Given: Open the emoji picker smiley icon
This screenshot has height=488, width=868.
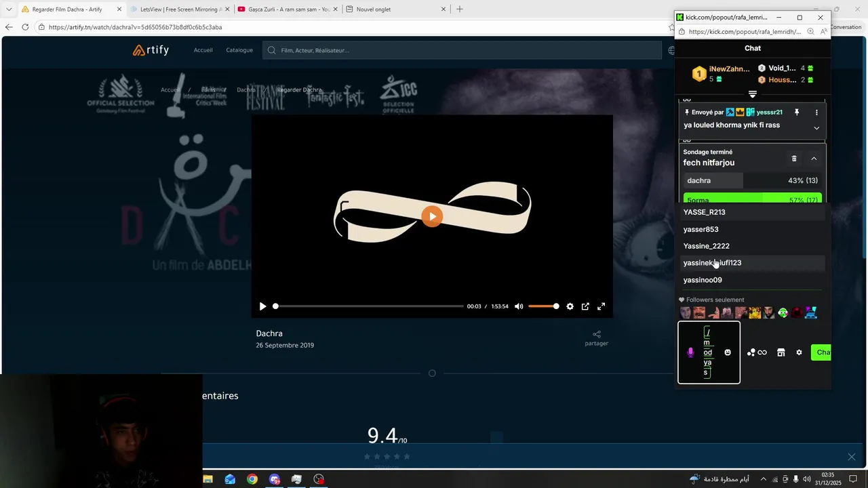Looking at the screenshot, I should [728, 352].
